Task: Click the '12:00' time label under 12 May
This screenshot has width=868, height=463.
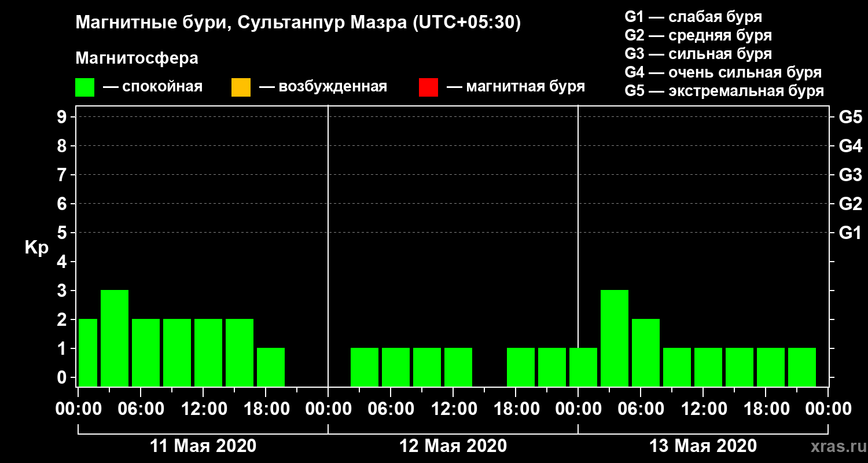Action: 453,409
